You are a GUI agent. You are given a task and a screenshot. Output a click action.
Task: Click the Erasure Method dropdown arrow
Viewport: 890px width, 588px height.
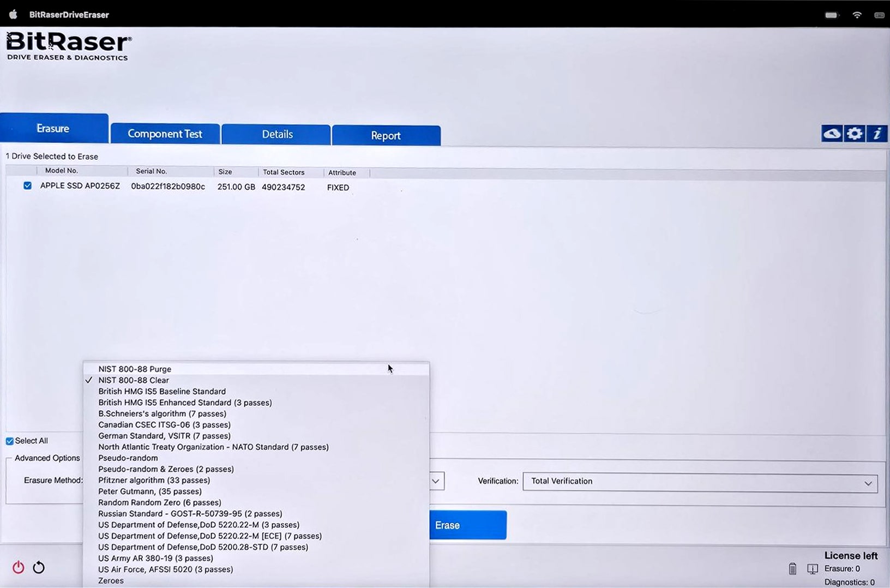(x=436, y=481)
